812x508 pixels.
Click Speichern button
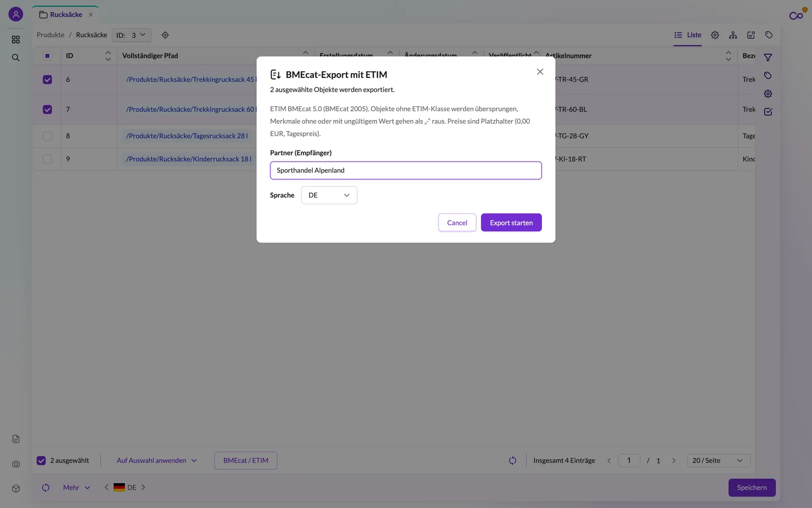[x=752, y=488]
